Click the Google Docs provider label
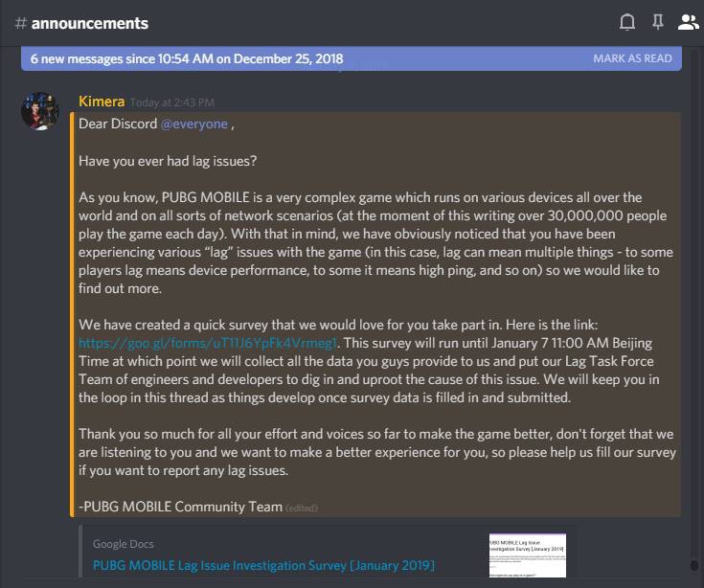Viewport: 704px width, 588px height. [x=123, y=544]
